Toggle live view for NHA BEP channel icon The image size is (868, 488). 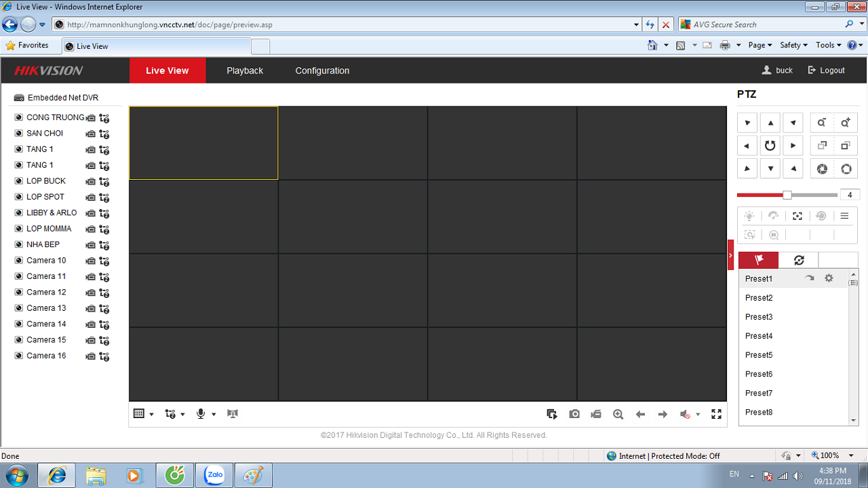click(19, 244)
